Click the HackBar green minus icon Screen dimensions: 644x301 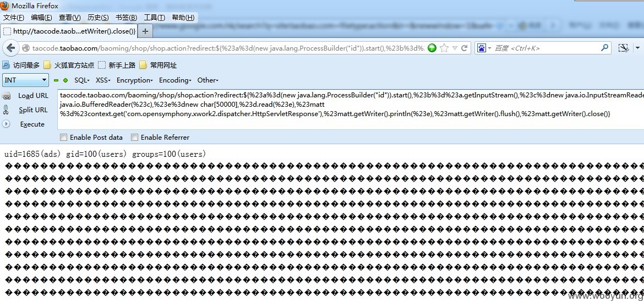56,80
